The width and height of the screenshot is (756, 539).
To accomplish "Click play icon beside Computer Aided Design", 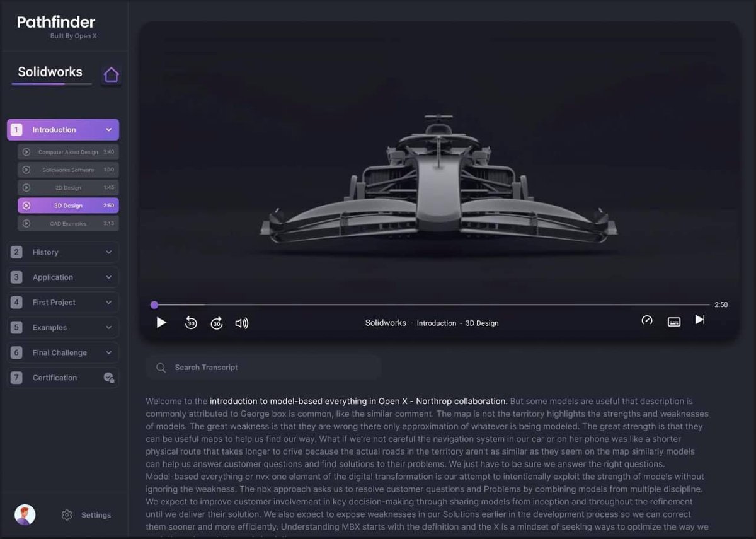I will (x=26, y=152).
